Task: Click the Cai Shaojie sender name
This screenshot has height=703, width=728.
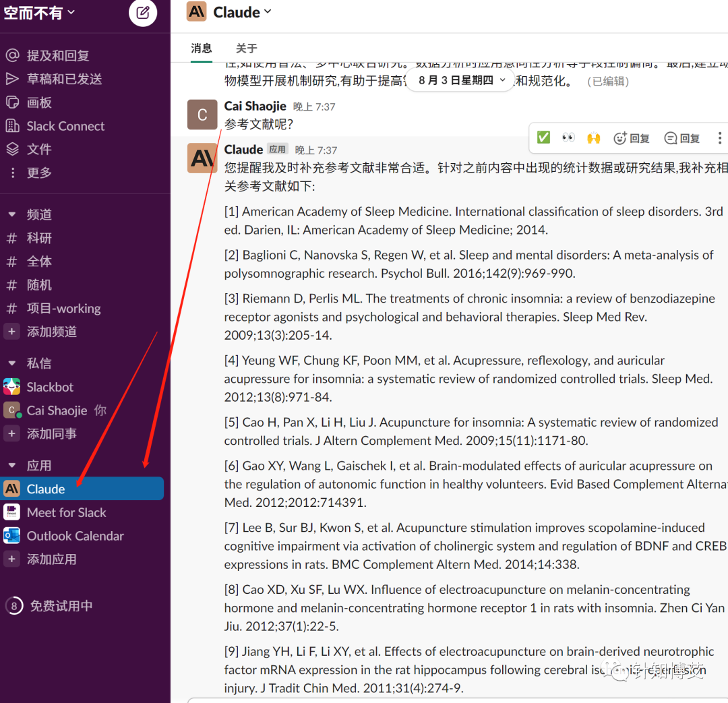Action: (255, 106)
